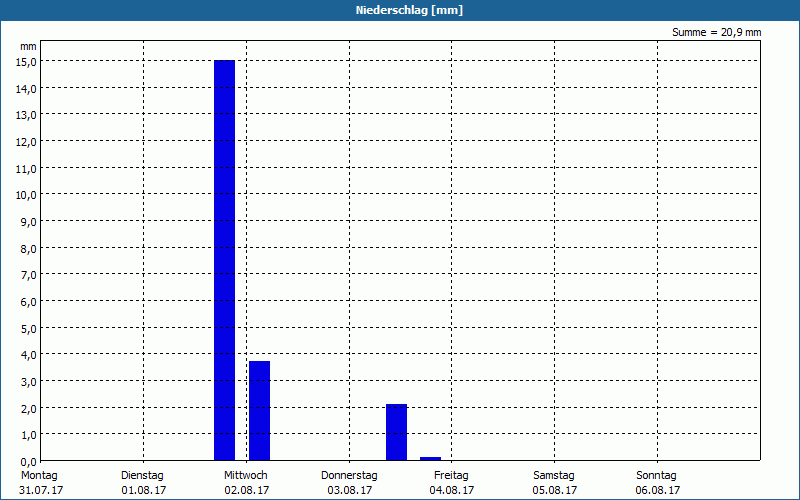Click the 5,0 y-axis value

point(28,328)
